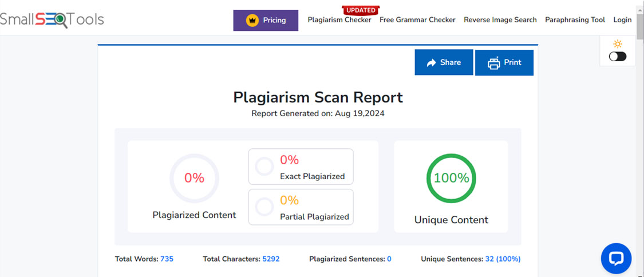The width and height of the screenshot is (644, 277).
Task: Open Plagiarism Checker menu item
Action: [x=339, y=20]
